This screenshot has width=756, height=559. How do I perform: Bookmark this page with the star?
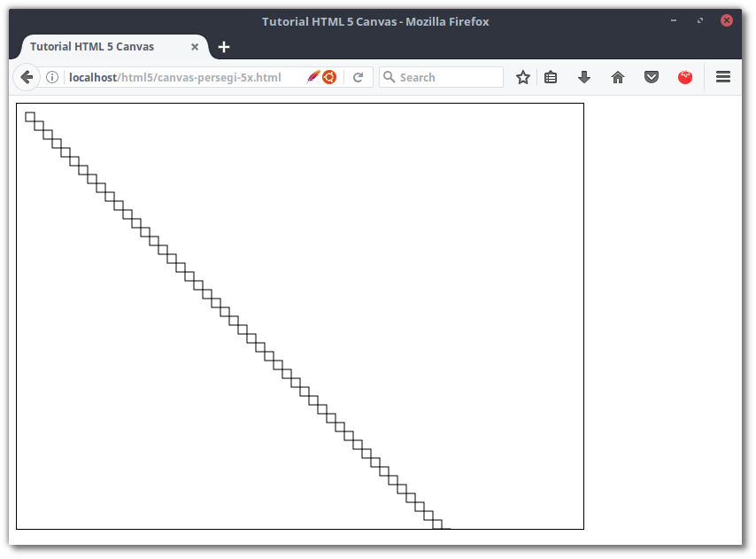pos(522,77)
